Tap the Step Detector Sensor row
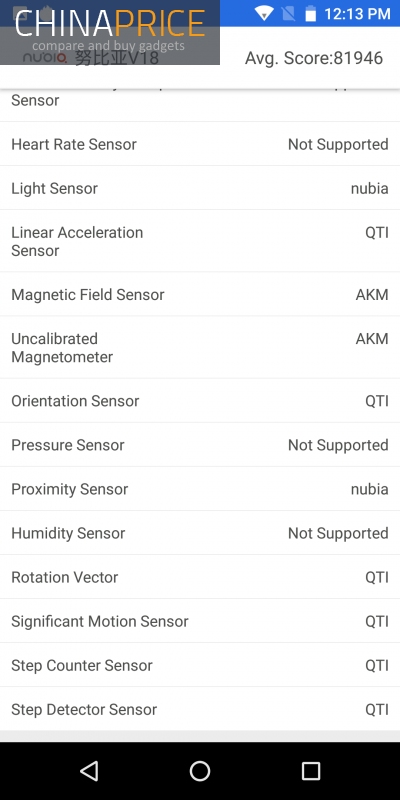This screenshot has height=800, width=400. tap(200, 709)
